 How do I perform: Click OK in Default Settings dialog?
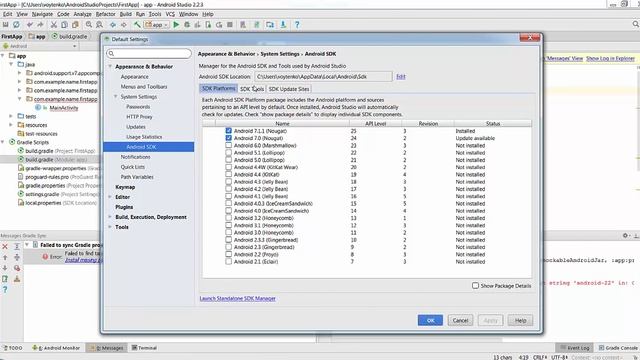coord(430,320)
